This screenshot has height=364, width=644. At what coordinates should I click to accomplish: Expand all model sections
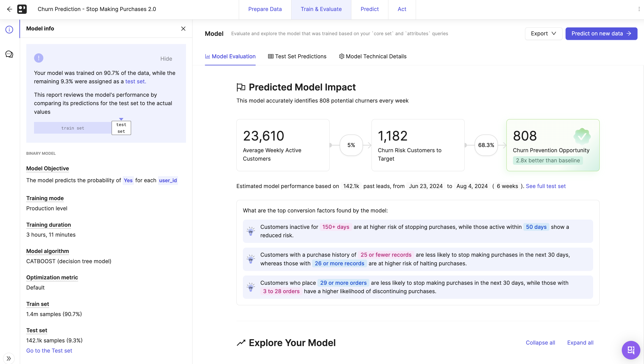[580, 343]
